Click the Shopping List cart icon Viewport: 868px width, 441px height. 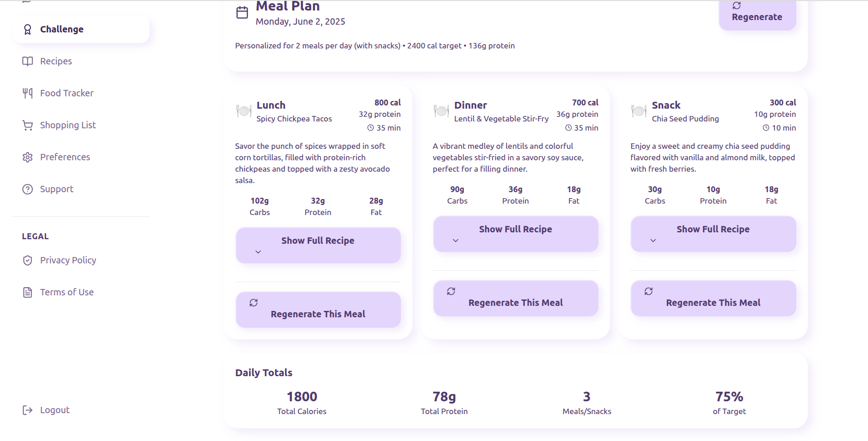27,125
